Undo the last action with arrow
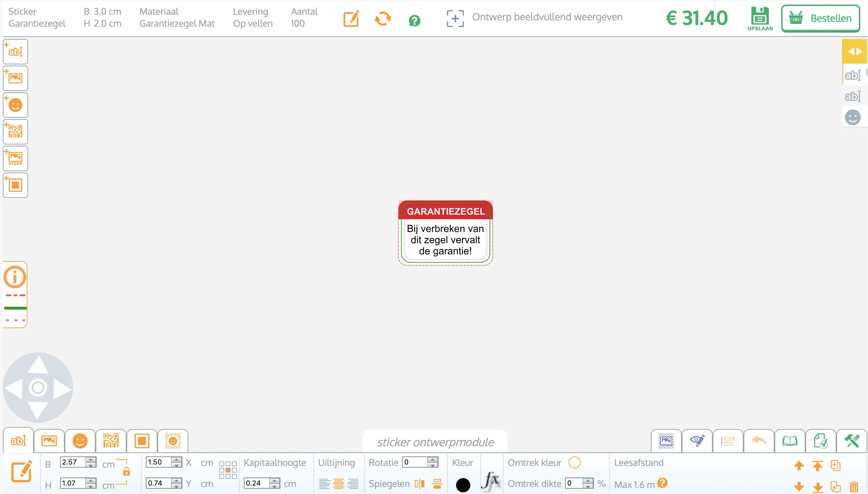868x494 pixels. click(x=759, y=441)
